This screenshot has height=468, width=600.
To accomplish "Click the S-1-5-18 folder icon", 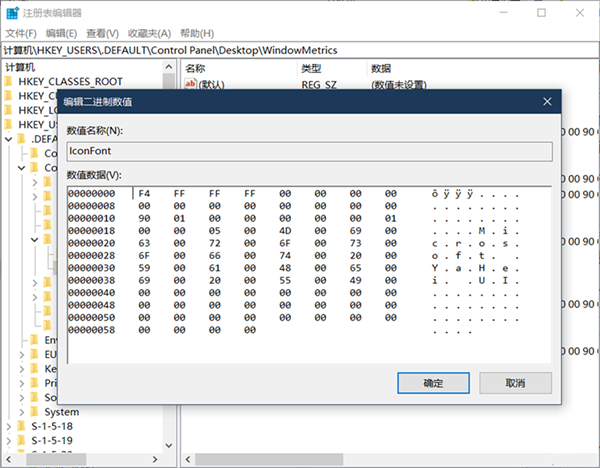I will point(22,425).
